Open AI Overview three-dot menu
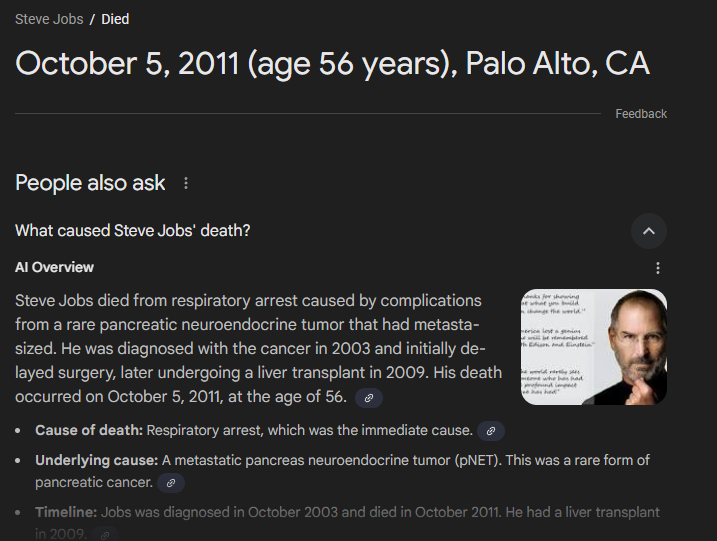 [x=658, y=268]
